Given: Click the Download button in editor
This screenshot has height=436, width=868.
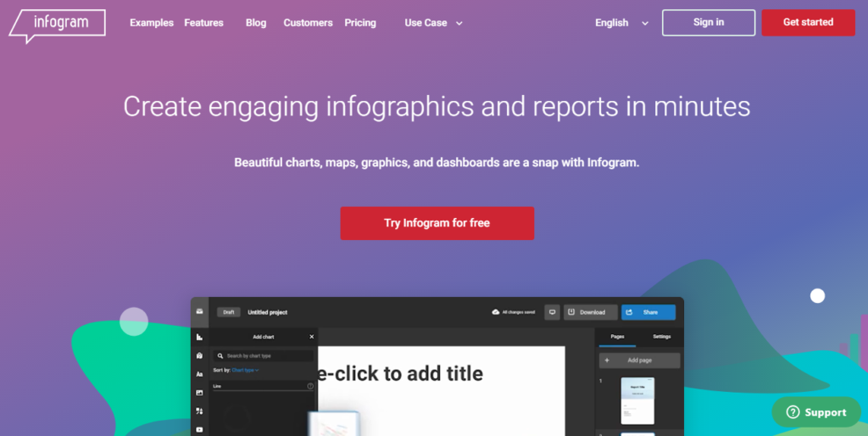Looking at the screenshot, I should [x=591, y=312].
